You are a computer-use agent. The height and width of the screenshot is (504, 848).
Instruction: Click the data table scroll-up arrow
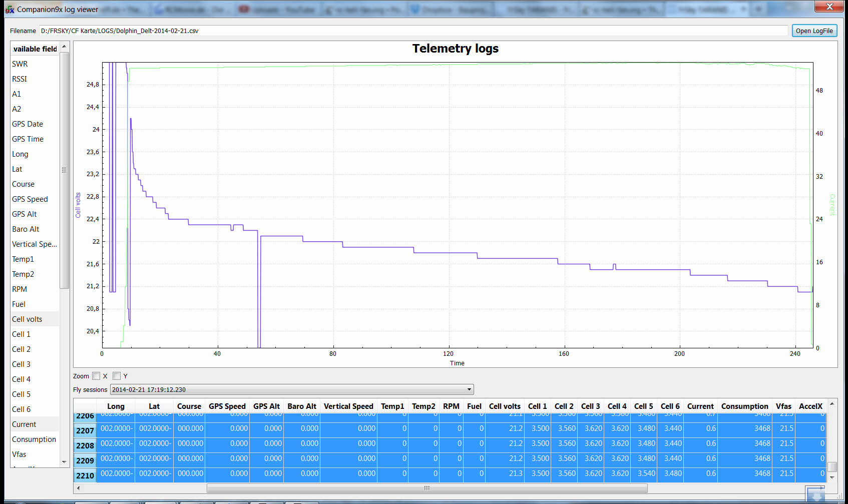[x=832, y=404]
